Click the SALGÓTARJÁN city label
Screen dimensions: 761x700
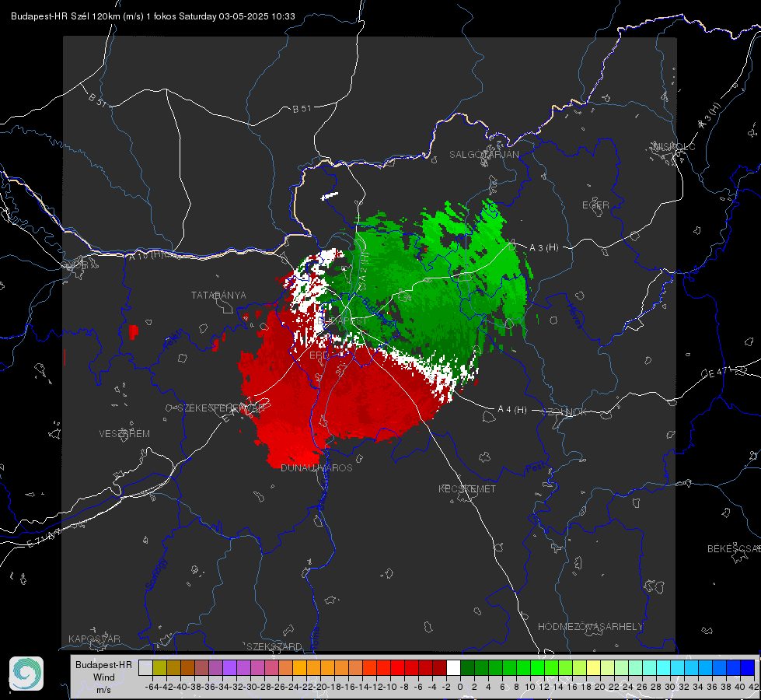483,155
